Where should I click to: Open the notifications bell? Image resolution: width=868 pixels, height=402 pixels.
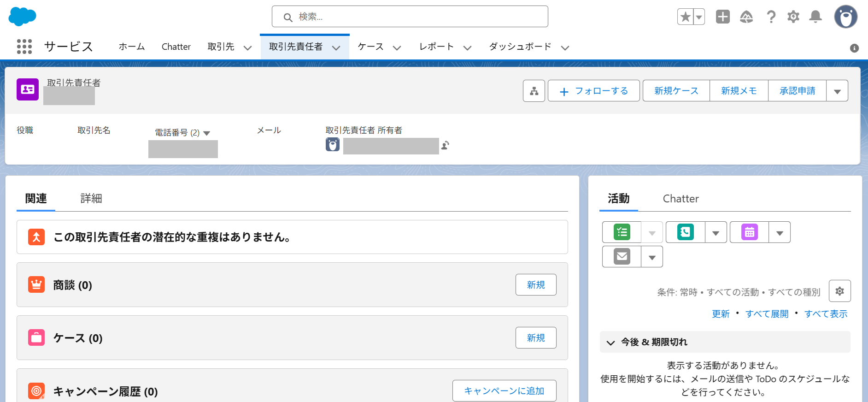coord(816,17)
